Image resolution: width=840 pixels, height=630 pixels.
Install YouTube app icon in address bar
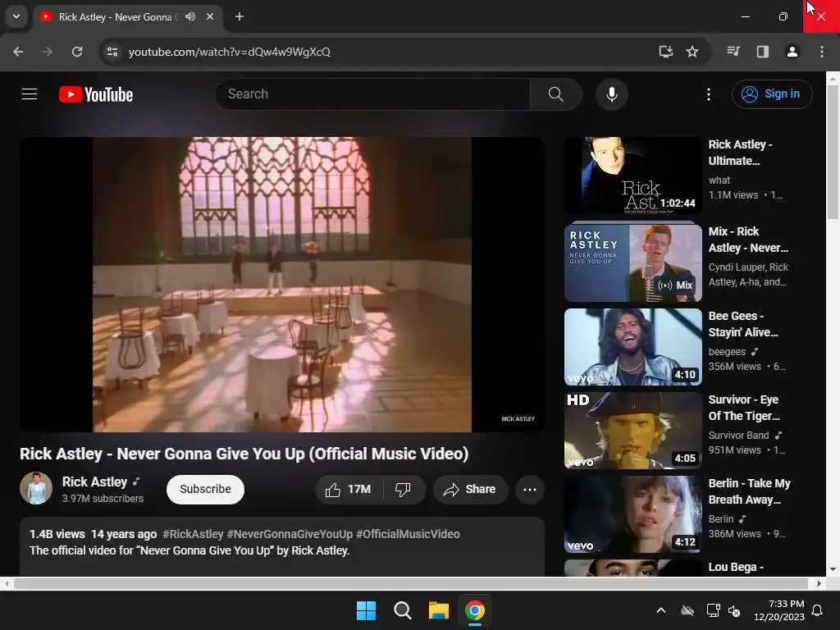click(x=666, y=52)
